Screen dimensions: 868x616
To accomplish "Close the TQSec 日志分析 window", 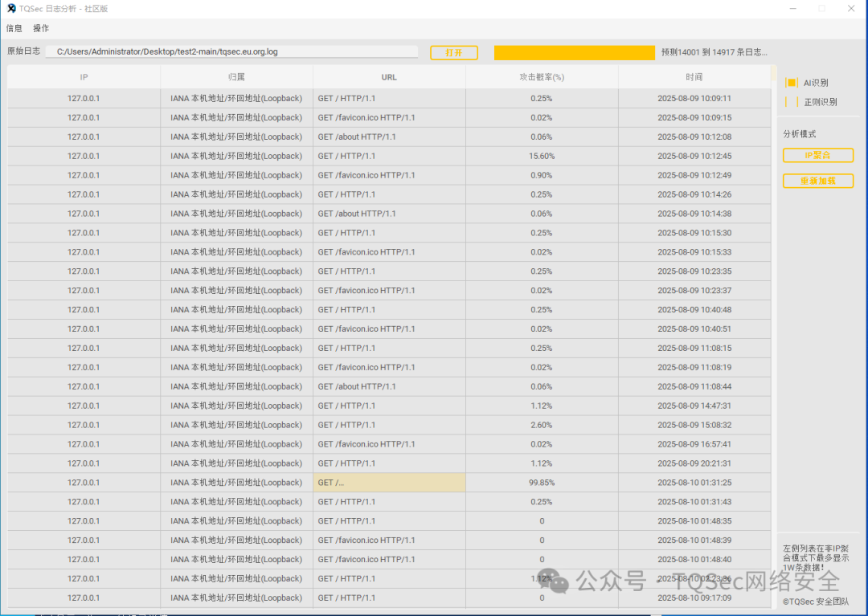I will [x=851, y=8].
